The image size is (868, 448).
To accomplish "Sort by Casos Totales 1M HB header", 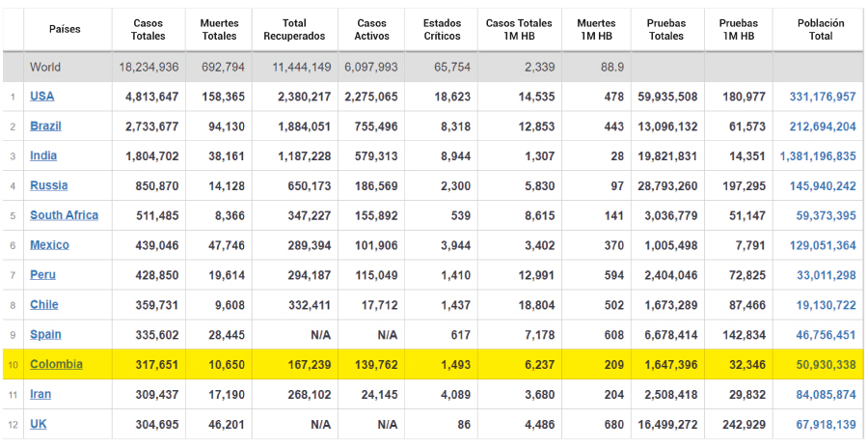I will [519, 29].
